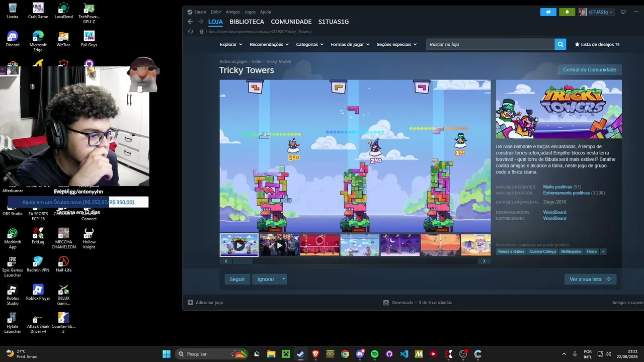644x362 pixels.
Task: Open Lista de desejos wishlist
Action: (x=597, y=44)
